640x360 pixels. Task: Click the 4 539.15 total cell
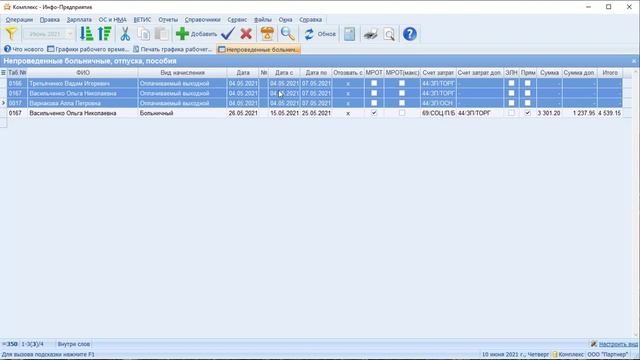pos(610,113)
